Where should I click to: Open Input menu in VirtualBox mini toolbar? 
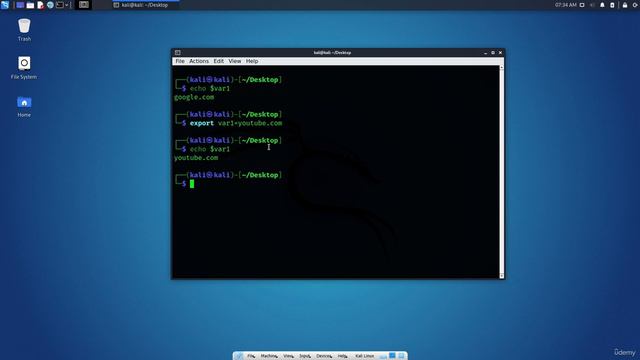pos(305,356)
